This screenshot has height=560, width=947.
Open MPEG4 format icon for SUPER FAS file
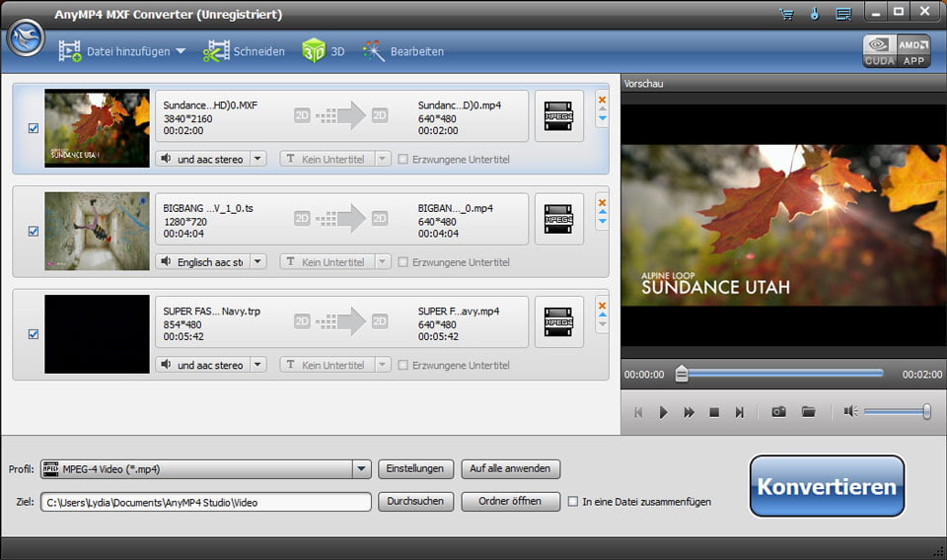click(x=558, y=321)
